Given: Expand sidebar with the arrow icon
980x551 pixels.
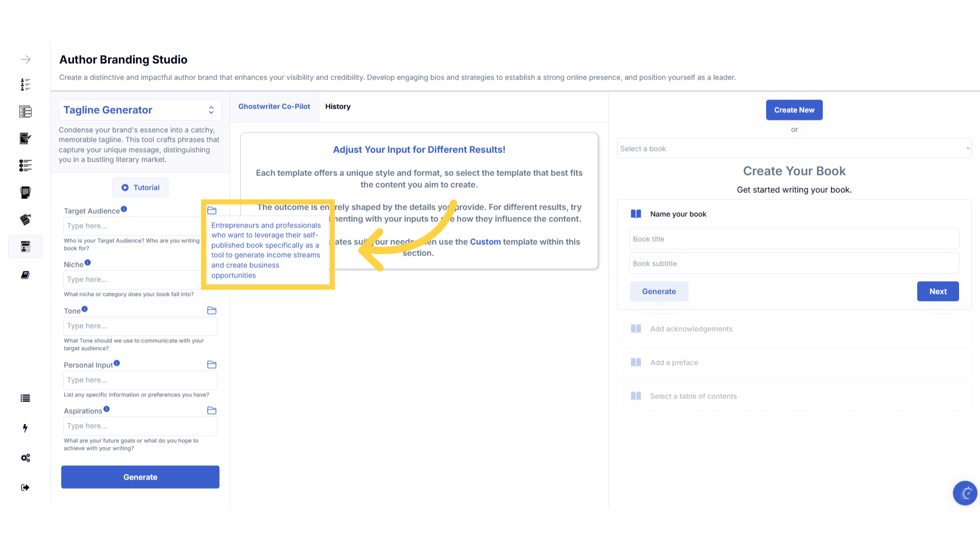Looking at the screenshot, I should [x=26, y=60].
